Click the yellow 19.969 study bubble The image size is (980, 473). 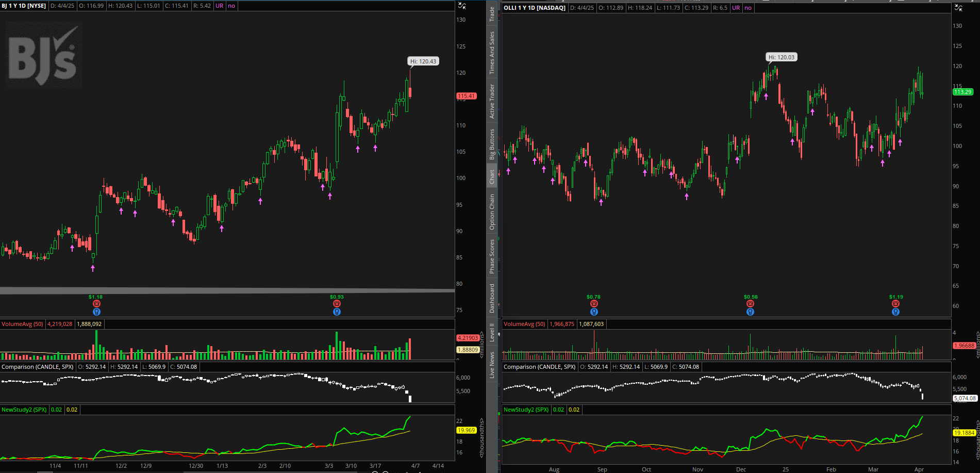pyautogui.click(x=467, y=430)
